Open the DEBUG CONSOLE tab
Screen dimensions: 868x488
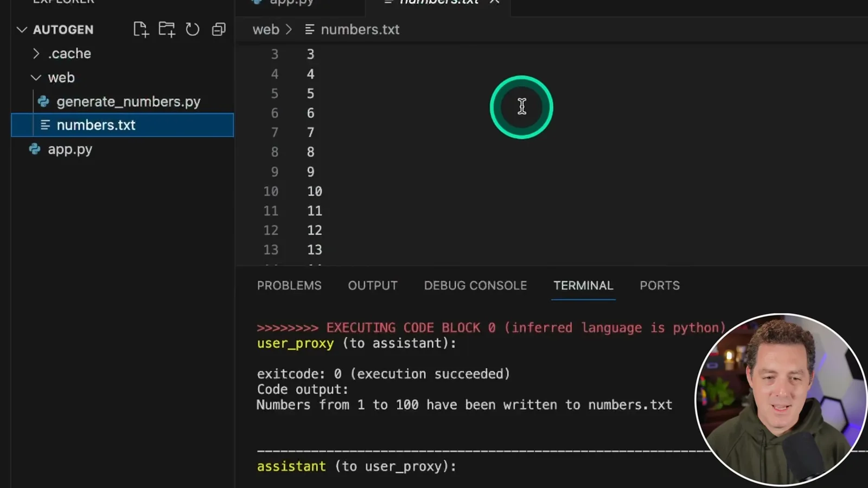coord(475,285)
